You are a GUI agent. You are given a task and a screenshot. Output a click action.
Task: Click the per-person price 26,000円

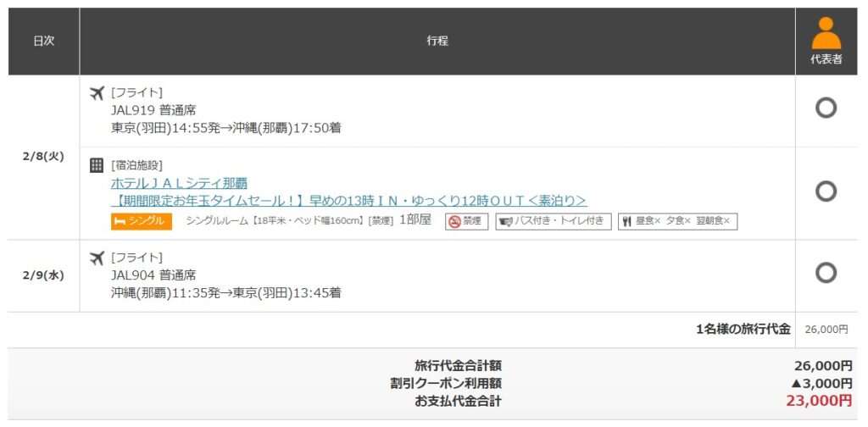point(826,330)
